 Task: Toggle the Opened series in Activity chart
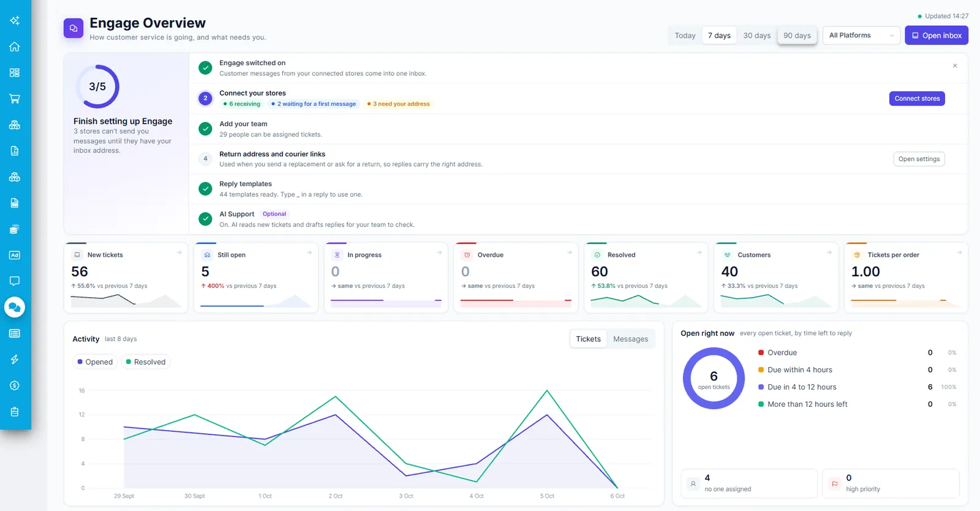point(95,362)
